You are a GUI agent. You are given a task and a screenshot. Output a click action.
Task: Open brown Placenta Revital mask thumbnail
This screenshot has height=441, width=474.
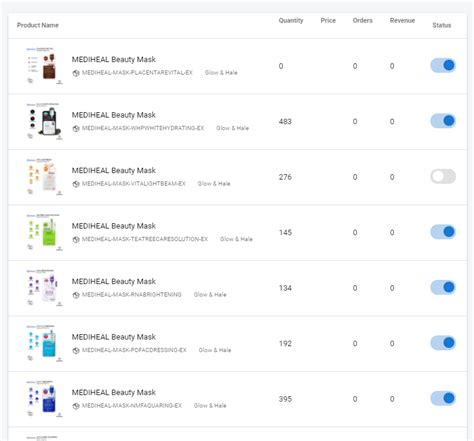pos(44,66)
